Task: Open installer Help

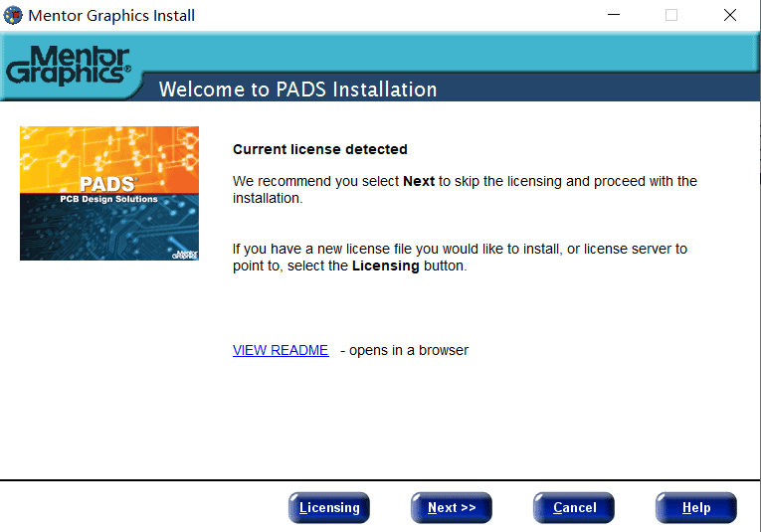Action: pyautogui.click(x=696, y=507)
